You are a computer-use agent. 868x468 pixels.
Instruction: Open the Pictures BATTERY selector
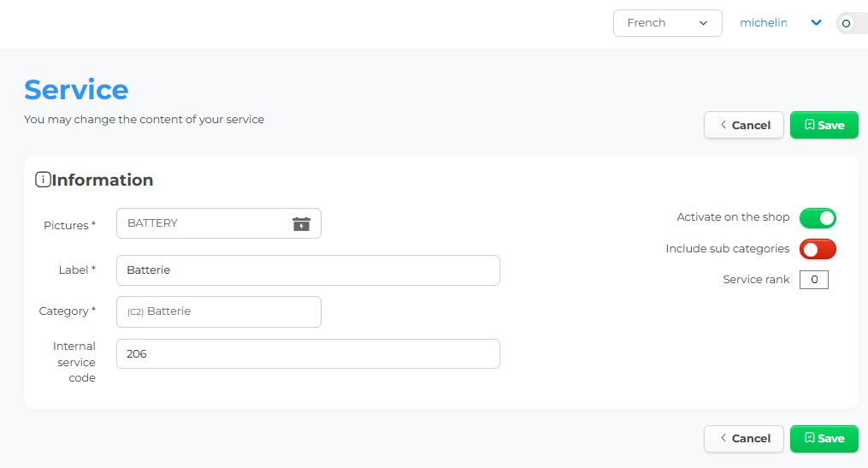[x=219, y=223]
